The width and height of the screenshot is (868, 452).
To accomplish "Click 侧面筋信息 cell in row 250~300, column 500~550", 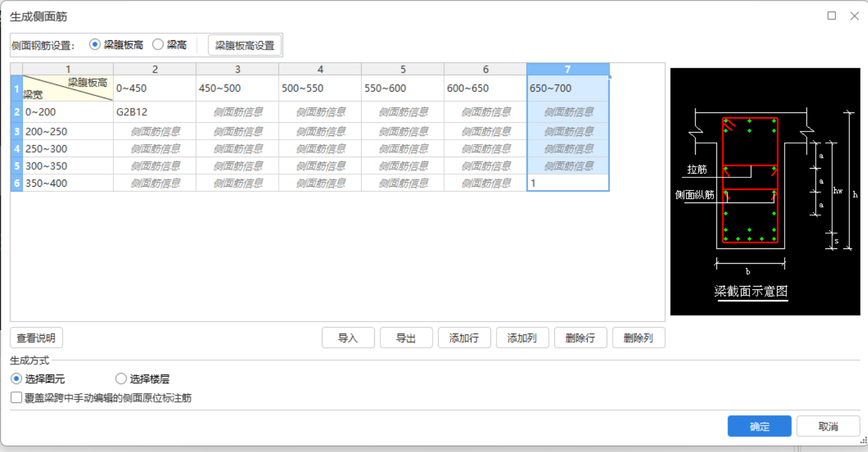I will tap(320, 148).
